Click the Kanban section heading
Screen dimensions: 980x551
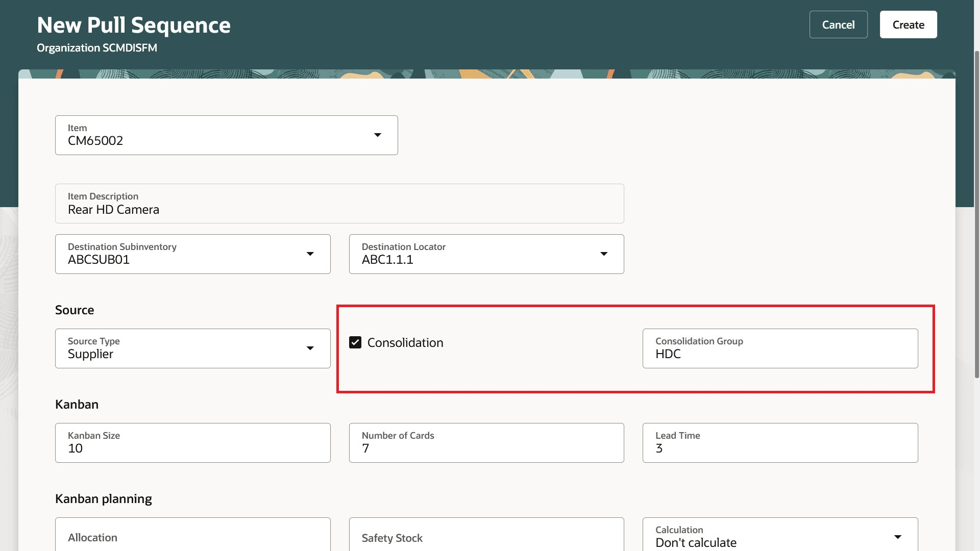point(77,405)
